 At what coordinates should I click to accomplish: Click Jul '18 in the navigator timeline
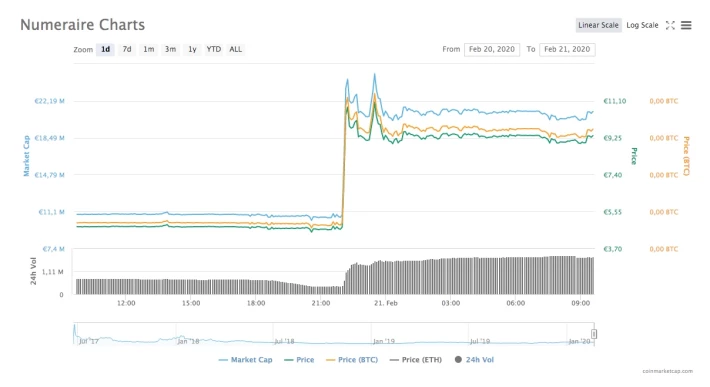(284, 341)
